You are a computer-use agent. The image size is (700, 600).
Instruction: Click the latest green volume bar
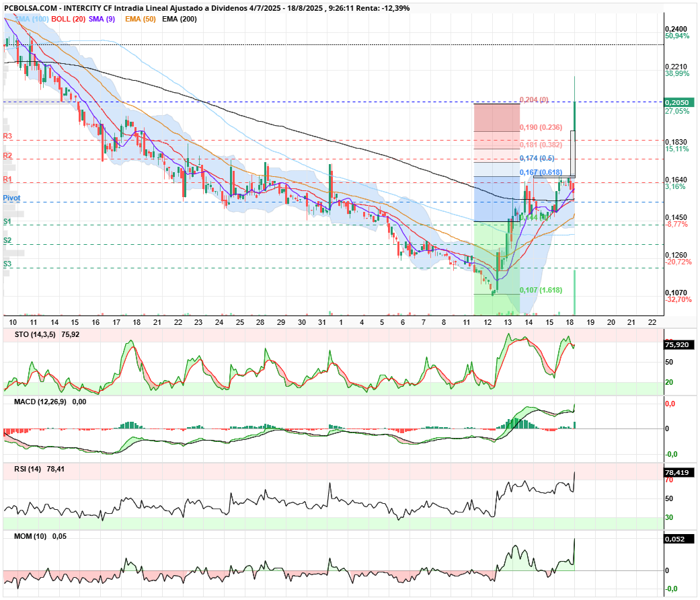click(x=574, y=293)
